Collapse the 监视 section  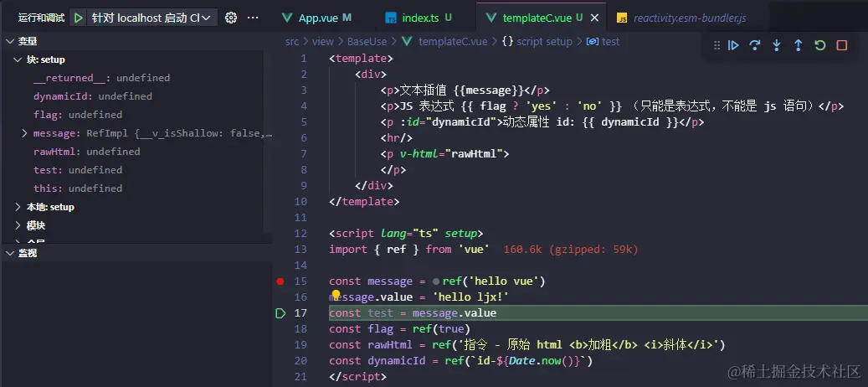pos(10,253)
